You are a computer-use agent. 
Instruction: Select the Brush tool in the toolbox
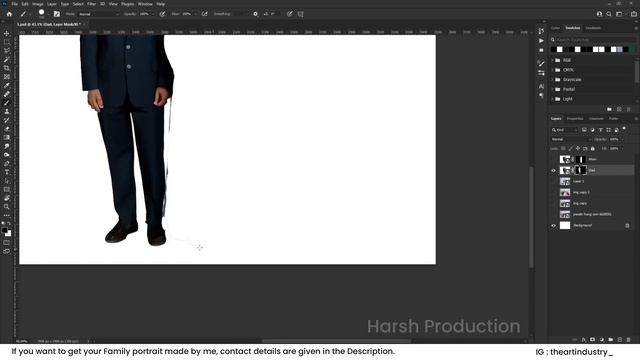(x=7, y=103)
